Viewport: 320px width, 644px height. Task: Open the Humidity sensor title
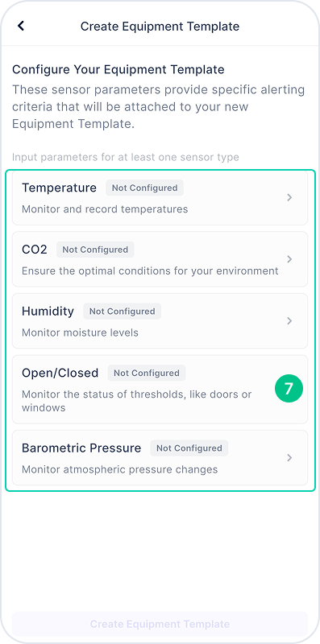[48, 312]
